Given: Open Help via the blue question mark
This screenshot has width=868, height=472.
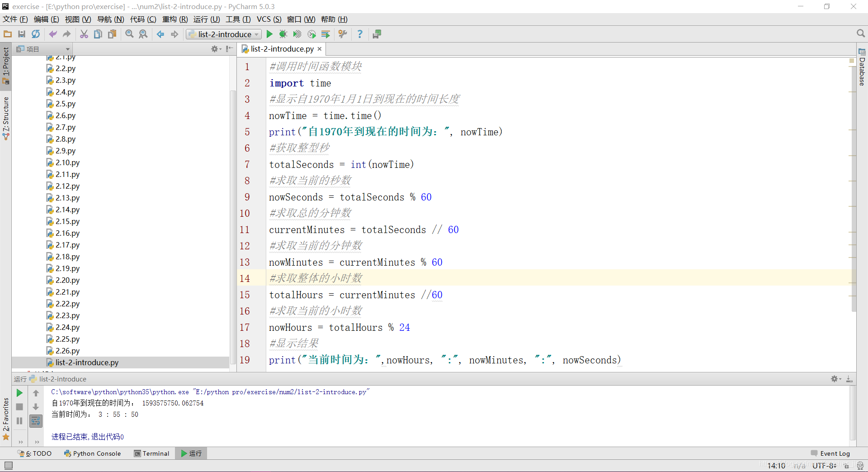Looking at the screenshot, I should tap(360, 34).
